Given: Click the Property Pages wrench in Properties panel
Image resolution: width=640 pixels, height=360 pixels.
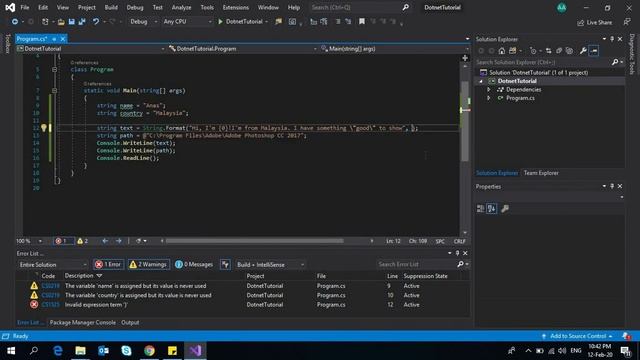Looking at the screenshot, I should tap(505, 209).
